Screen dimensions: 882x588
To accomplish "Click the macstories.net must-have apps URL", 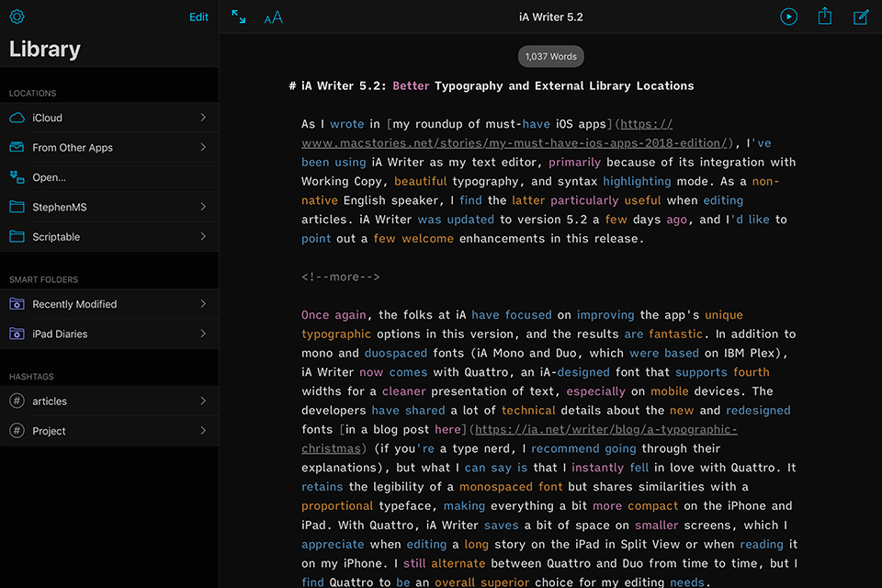I will click(x=514, y=143).
